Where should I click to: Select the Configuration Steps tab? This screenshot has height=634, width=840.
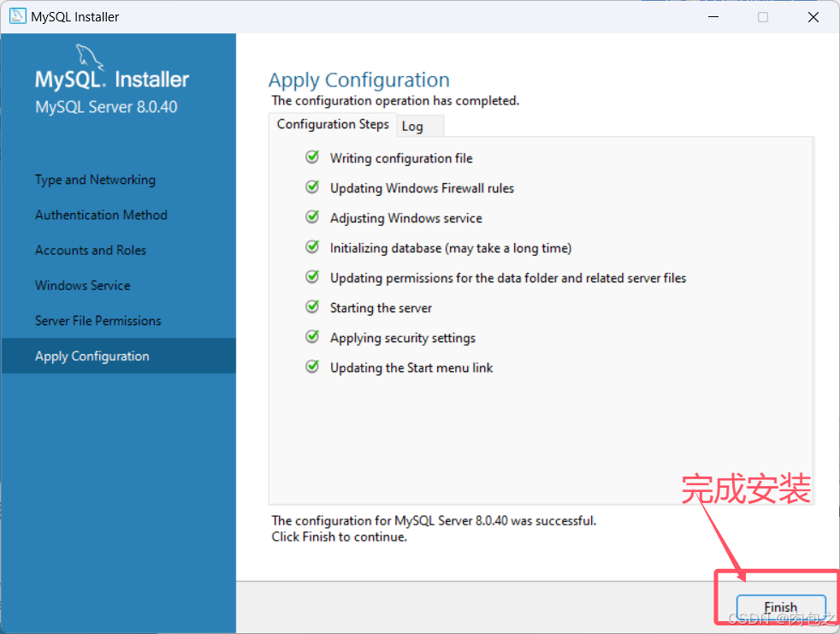(333, 124)
